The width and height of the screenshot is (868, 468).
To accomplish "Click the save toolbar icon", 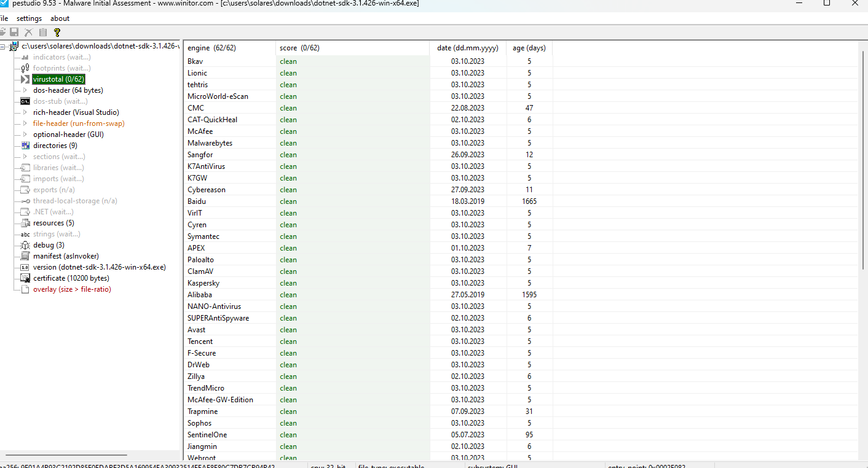I will coord(14,32).
